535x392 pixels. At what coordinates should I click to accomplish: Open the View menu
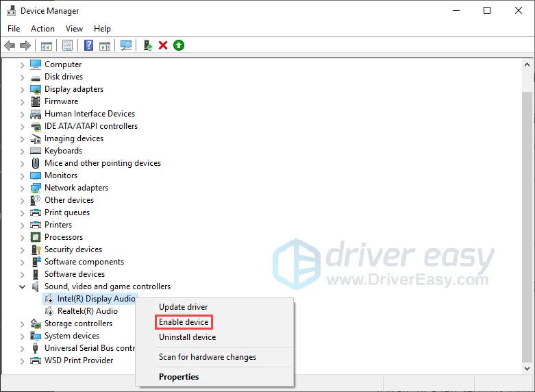[74, 29]
